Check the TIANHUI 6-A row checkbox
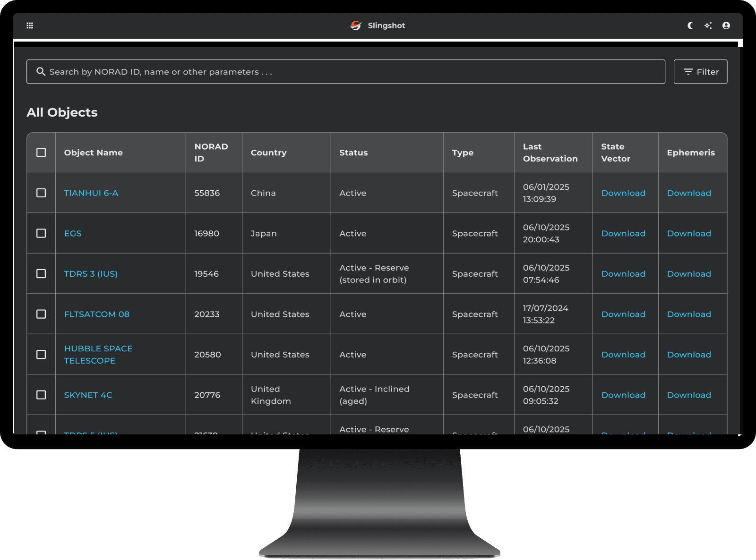 point(41,193)
